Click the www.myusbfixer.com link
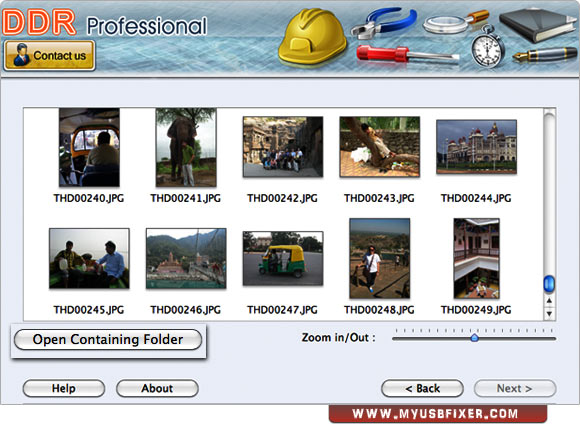580x424 pixels. click(435, 414)
